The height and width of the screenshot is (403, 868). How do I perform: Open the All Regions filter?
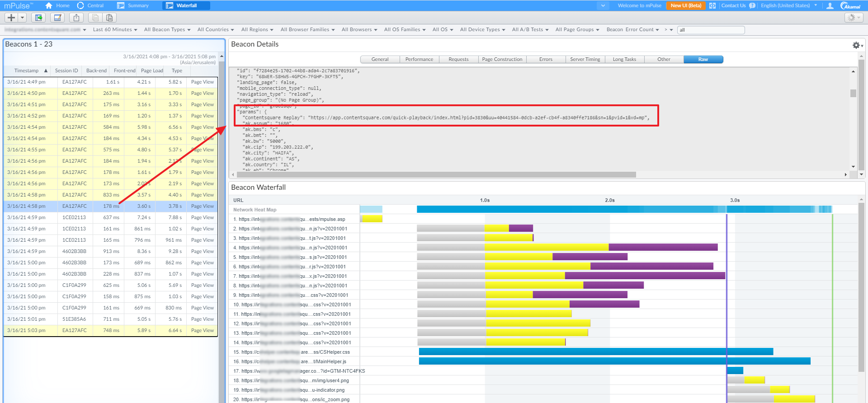coord(257,29)
